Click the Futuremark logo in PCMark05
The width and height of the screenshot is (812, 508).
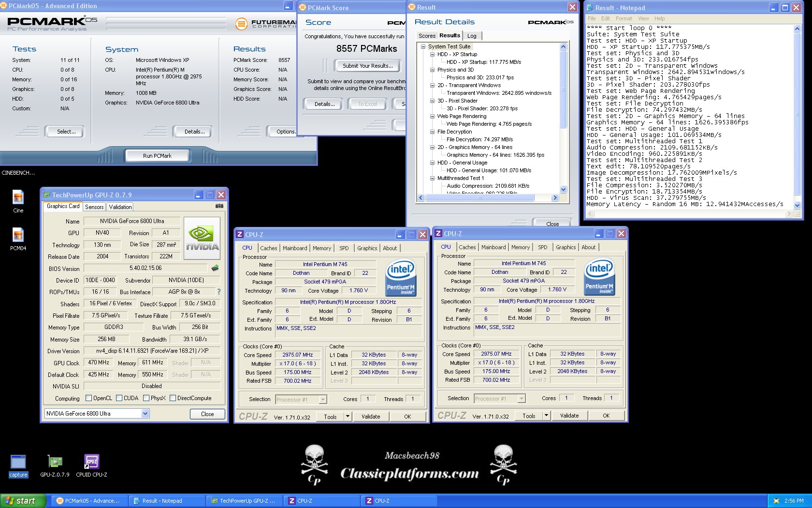tap(266, 23)
